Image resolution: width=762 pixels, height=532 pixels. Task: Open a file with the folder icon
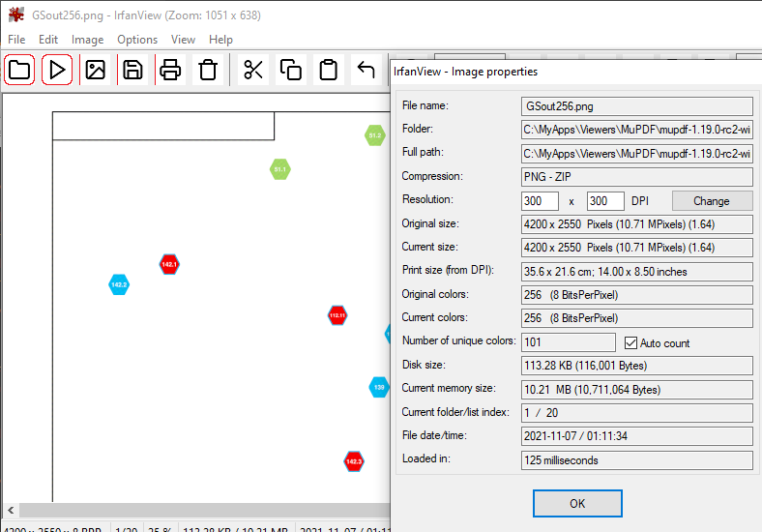tap(19, 70)
